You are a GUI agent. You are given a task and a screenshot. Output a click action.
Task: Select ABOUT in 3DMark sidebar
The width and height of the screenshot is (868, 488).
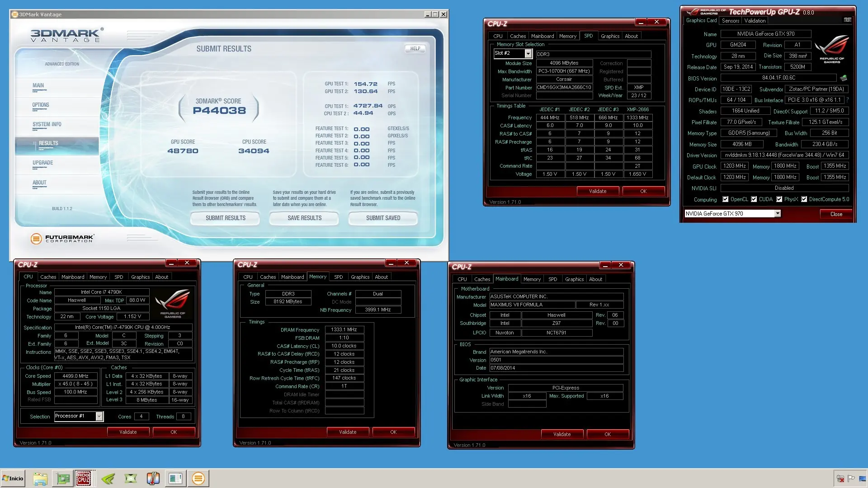point(39,183)
